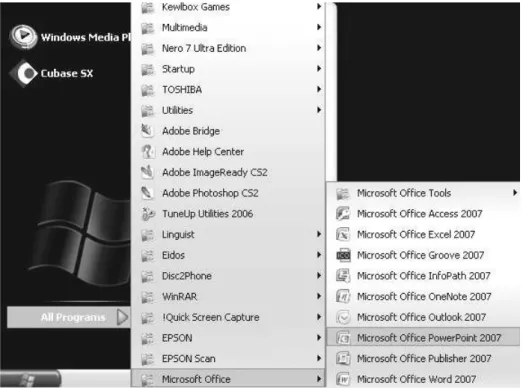Click the All Programs button
This screenshot has width=523, height=389.
(69, 317)
